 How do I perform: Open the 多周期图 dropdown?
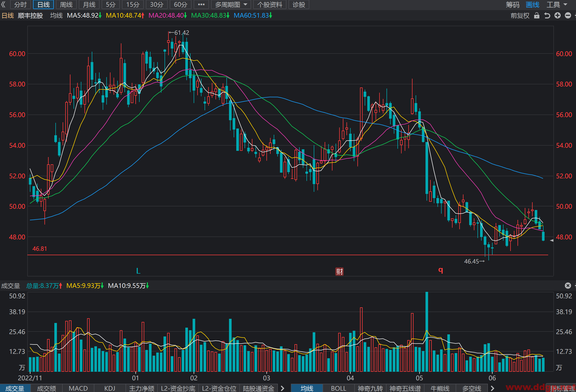point(231,5)
